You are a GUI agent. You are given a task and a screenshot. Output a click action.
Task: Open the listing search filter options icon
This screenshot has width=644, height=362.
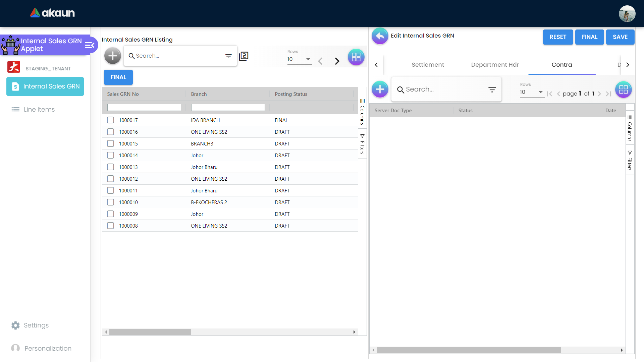(x=228, y=56)
